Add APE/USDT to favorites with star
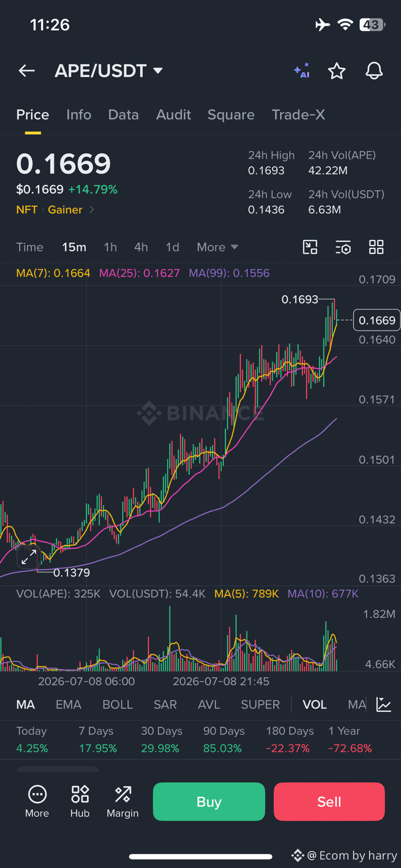Image resolution: width=401 pixels, height=868 pixels. (337, 71)
